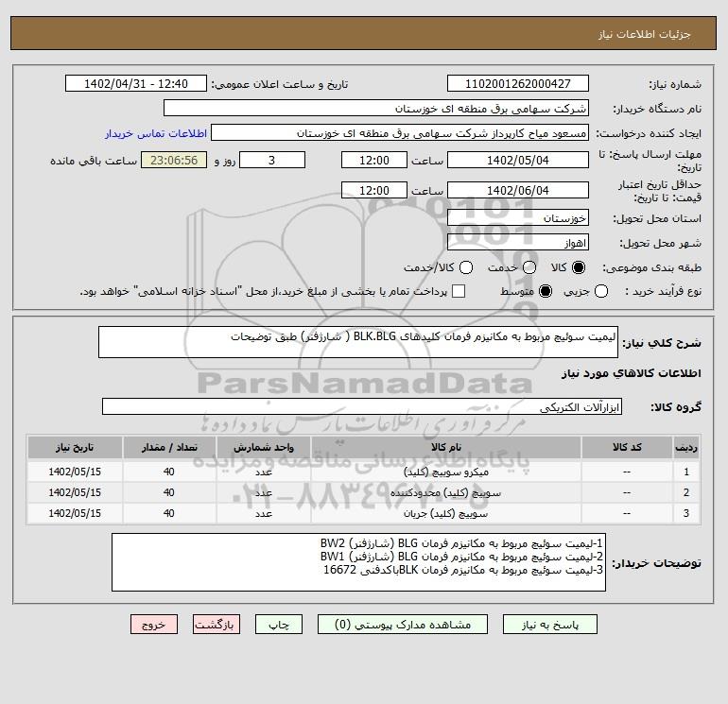Click the پاسخ به نیاز button
Screen dimensions: 728x704
point(549,625)
